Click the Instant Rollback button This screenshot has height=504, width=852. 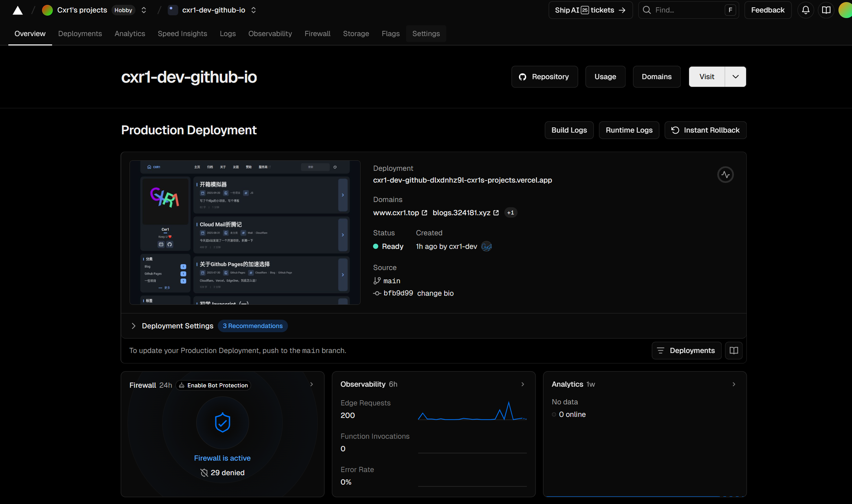tap(705, 130)
